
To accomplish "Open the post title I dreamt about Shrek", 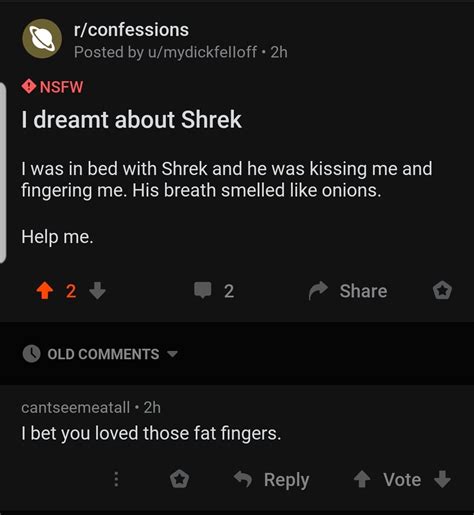I will click(x=132, y=119).
